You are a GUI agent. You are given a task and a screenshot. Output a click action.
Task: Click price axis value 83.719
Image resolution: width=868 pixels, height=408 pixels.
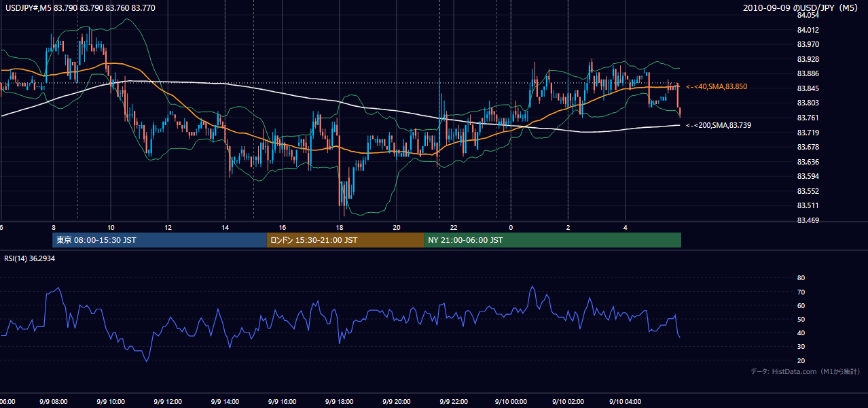[808, 132]
